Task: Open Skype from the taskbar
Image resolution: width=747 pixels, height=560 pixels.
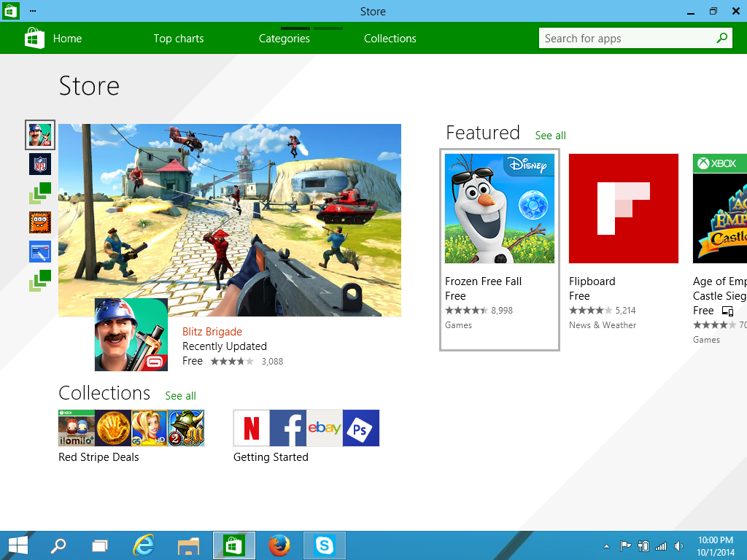Action: click(x=325, y=545)
